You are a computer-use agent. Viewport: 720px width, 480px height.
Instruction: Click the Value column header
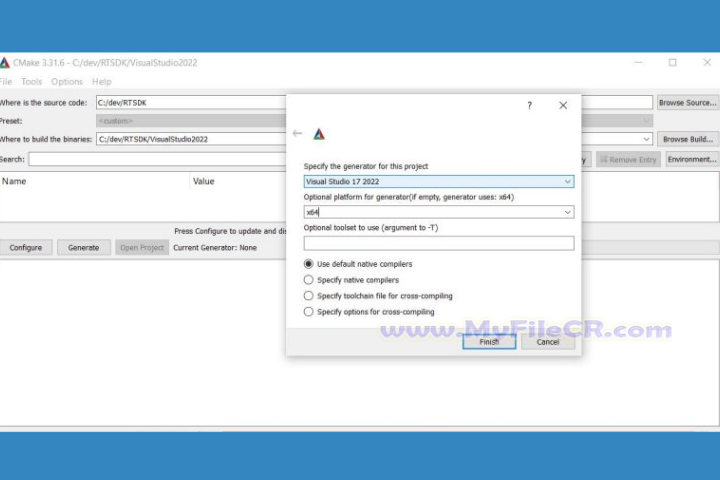pyautogui.click(x=203, y=181)
